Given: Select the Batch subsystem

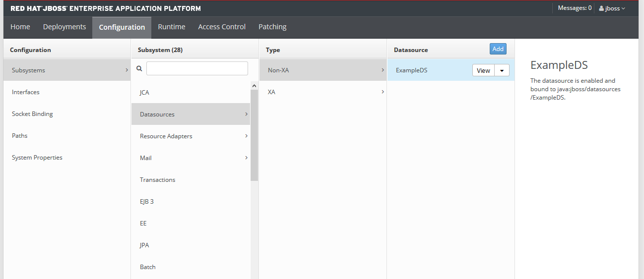Looking at the screenshot, I should 191,267.
